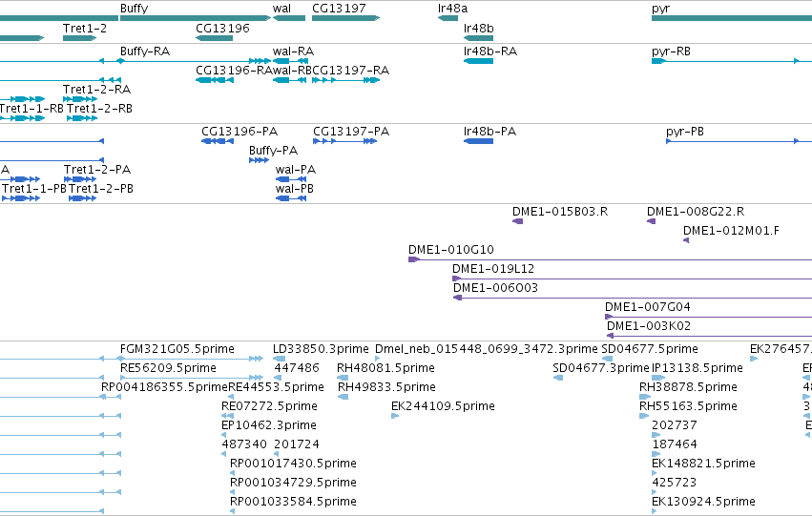Select the DME1-008G22.R clone label
The width and height of the screenshot is (812, 516).
pos(696,212)
